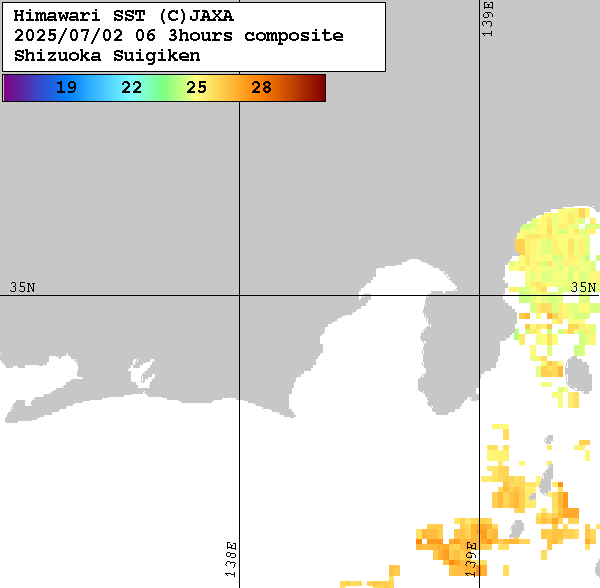Click the 19 value on color scale

66,88
